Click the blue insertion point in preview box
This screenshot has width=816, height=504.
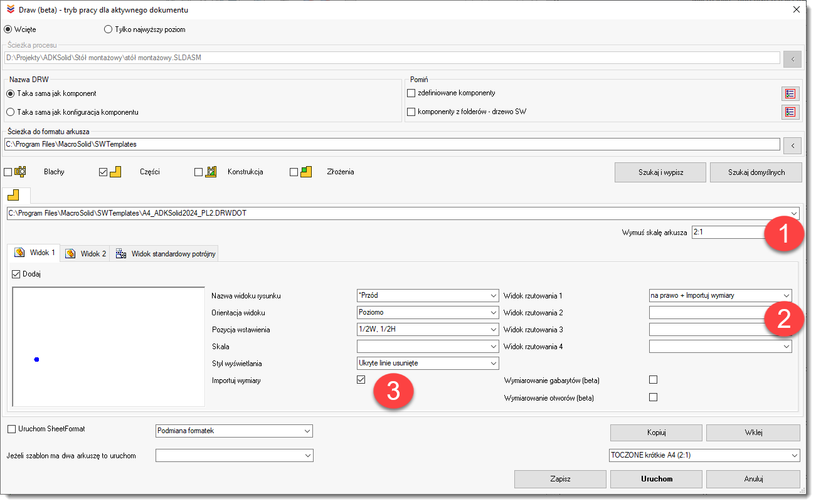(x=37, y=359)
